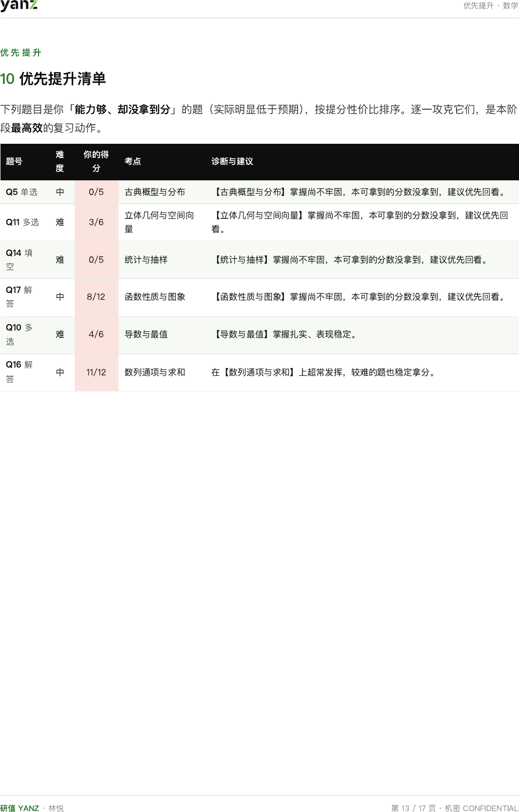Click score 0/5 in Q14 row
Image resolution: width=519 pixels, height=812 pixels.
[x=96, y=260]
